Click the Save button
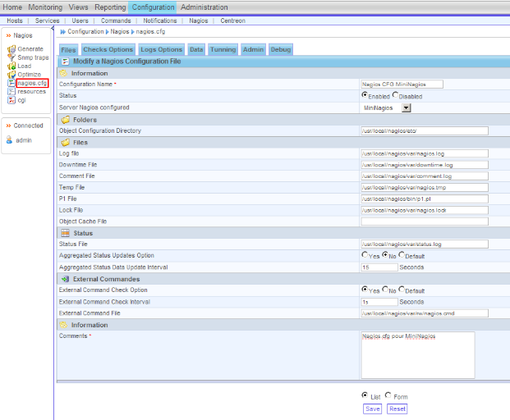 click(372, 409)
